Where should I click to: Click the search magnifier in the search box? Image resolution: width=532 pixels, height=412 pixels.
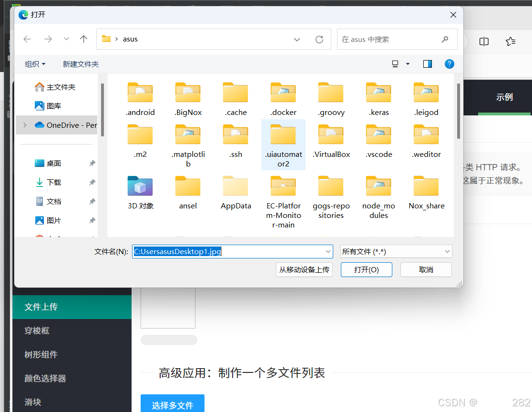(444, 39)
